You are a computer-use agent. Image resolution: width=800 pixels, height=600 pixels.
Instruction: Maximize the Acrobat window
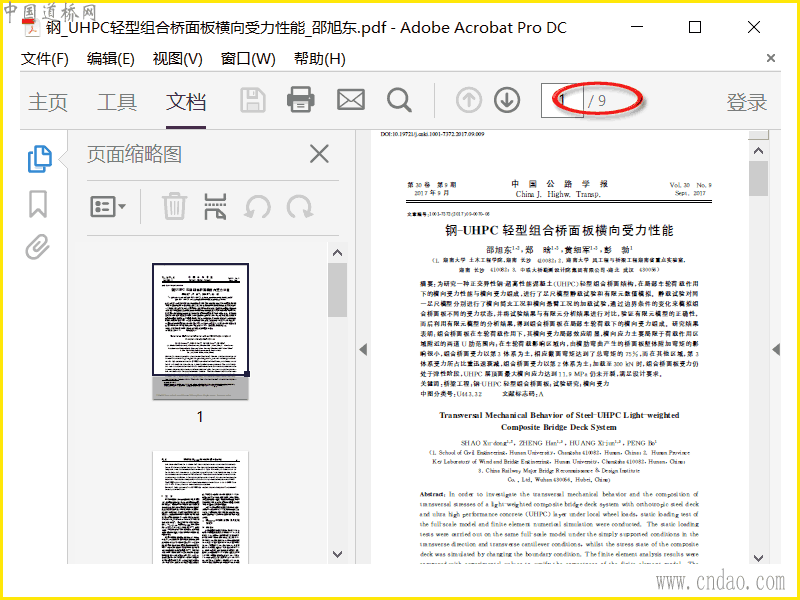pyautogui.click(x=695, y=27)
